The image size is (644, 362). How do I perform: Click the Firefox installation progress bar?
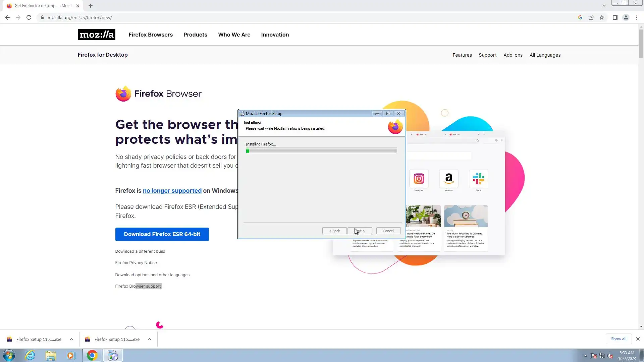pyautogui.click(x=321, y=150)
